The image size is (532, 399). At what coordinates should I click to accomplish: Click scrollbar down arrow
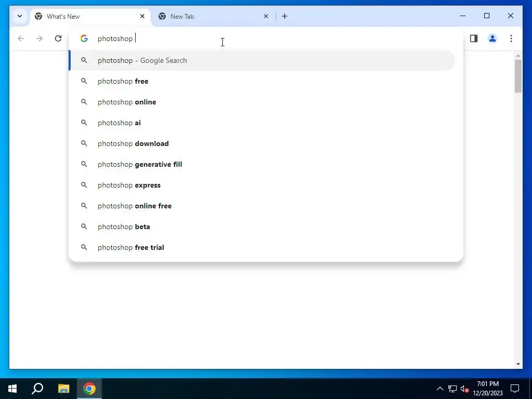pyautogui.click(x=518, y=364)
